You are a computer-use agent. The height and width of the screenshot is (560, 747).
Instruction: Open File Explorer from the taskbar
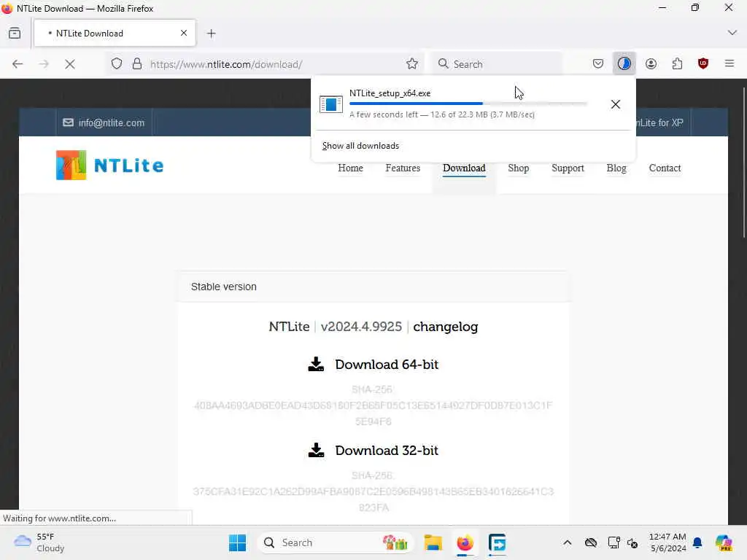point(433,542)
